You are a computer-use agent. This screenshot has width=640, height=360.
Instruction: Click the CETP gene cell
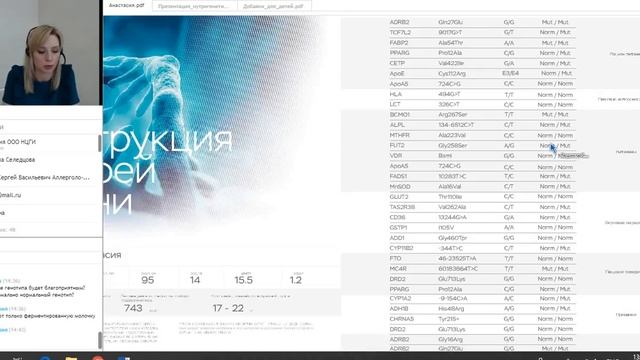397,63
